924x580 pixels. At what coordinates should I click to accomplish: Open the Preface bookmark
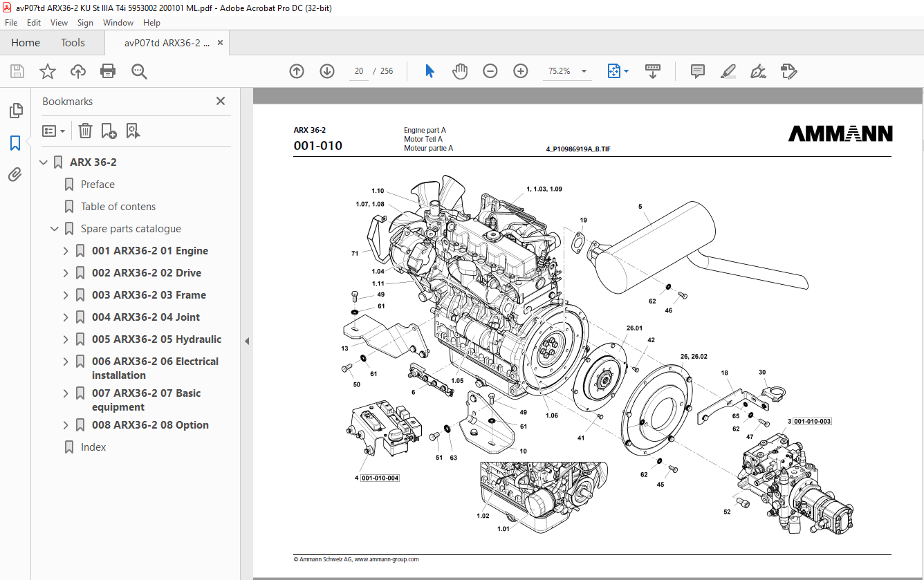pyautogui.click(x=98, y=185)
